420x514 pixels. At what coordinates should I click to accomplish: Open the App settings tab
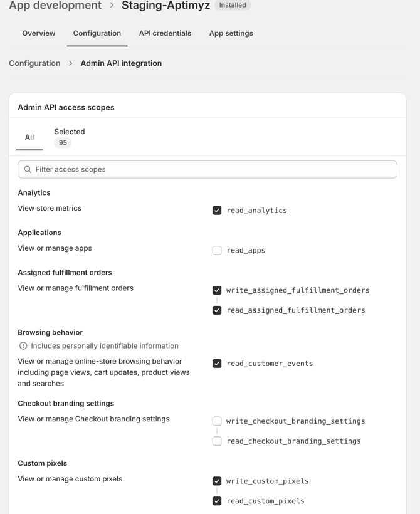click(x=231, y=33)
